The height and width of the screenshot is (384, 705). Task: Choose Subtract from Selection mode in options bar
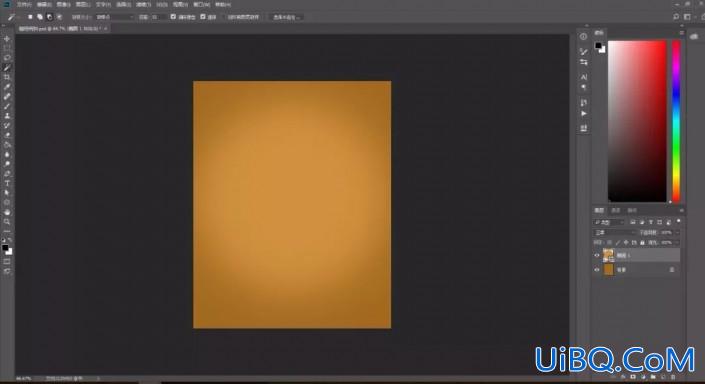coord(49,17)
